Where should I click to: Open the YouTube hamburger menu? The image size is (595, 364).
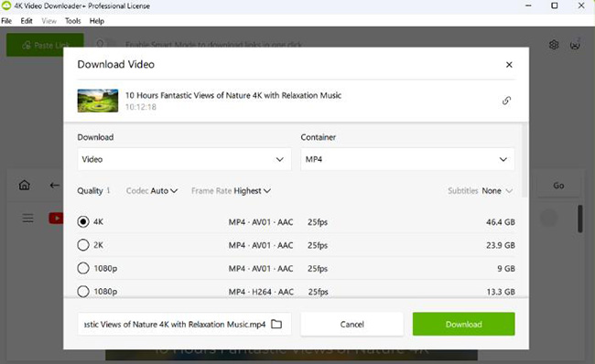tap(27, 219)
